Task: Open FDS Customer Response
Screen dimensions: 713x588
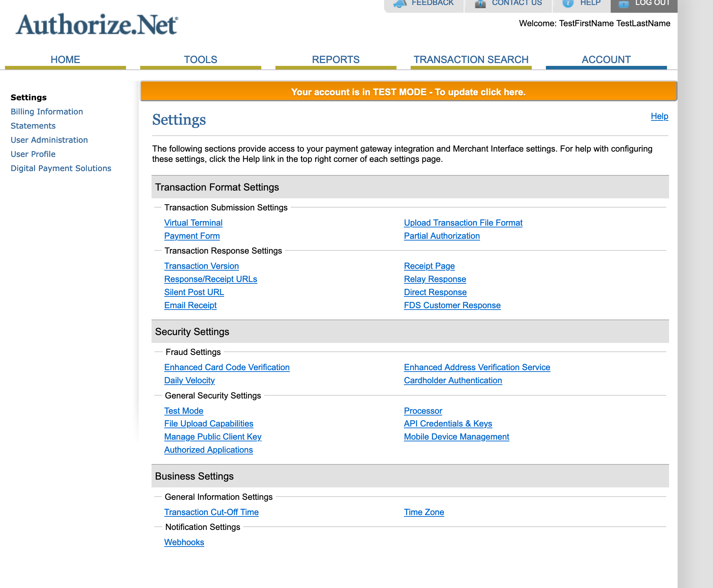Action: [x=452, y=305]
